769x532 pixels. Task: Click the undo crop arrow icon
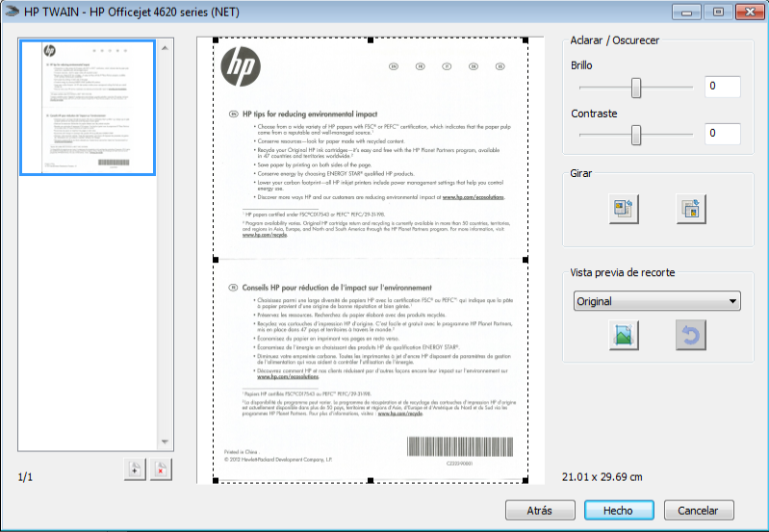tap(690, 335)
